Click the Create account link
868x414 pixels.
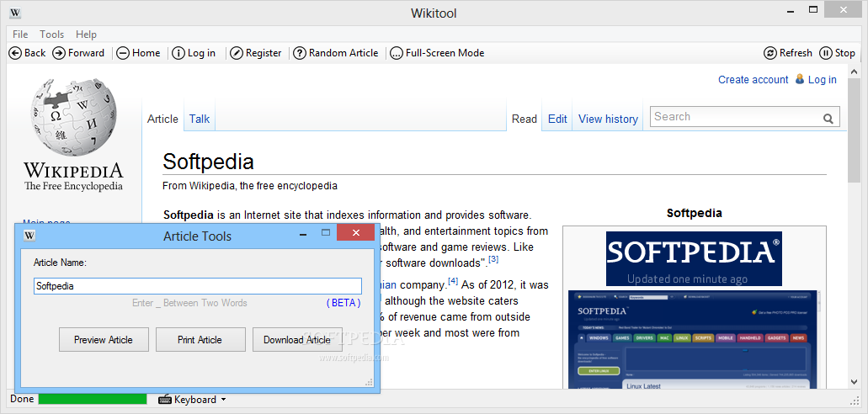[753, 80]
